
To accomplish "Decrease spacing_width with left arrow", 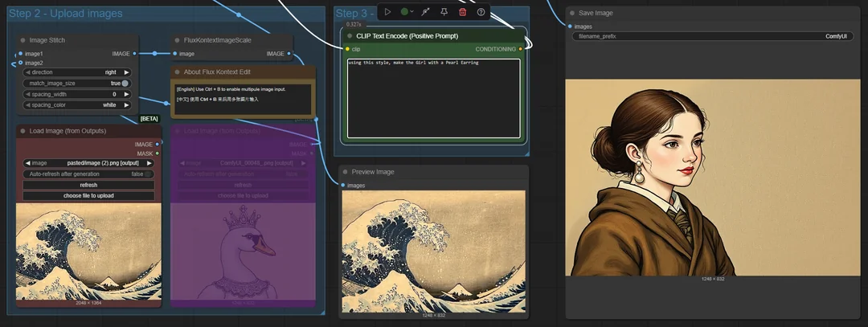I will tap(27, 94).
